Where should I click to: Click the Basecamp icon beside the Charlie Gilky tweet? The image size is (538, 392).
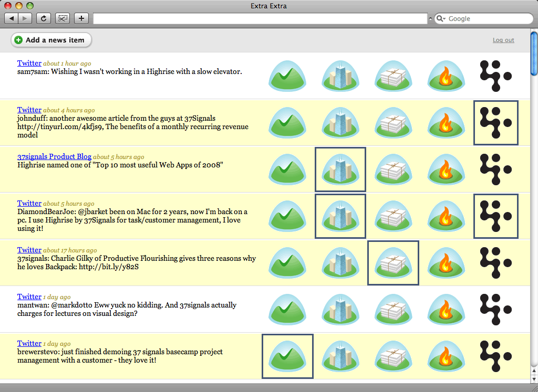[287, 263]
